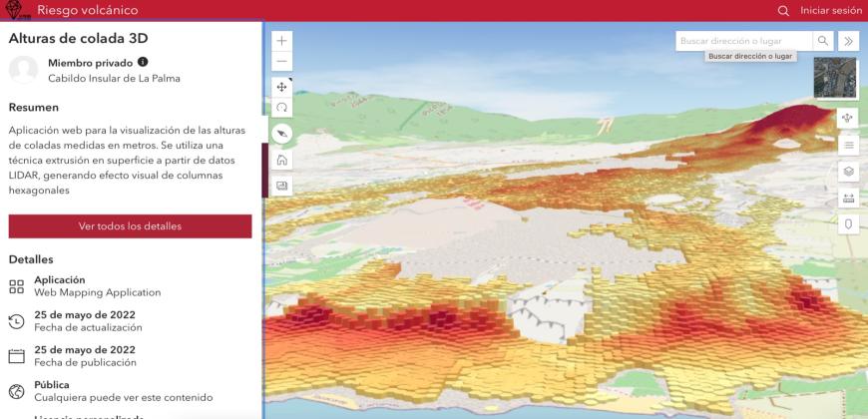Screen dimensions: 868x419
Task: Select the Resumen heading
Action: [34, 108]
